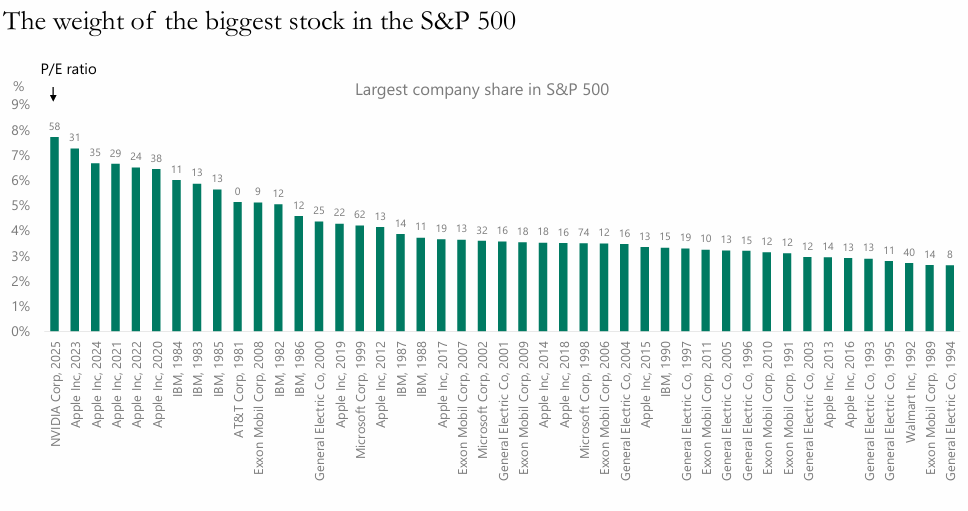This screenshot has height=511, width=968.
Task: Click the Exxon Mobil Corp, 2008 bar
Action: click(x=258, y=267)
